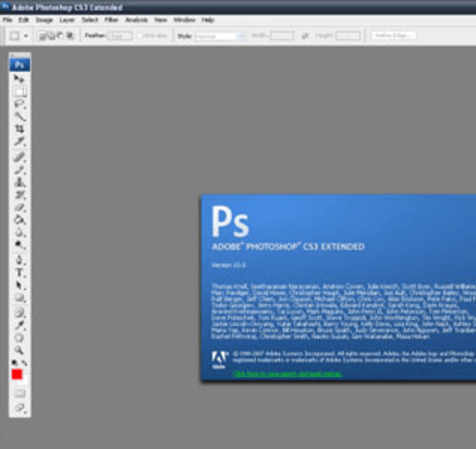Open the patent and legal notices link
This screenshot has width=476, height=449.
coord(287,373)
